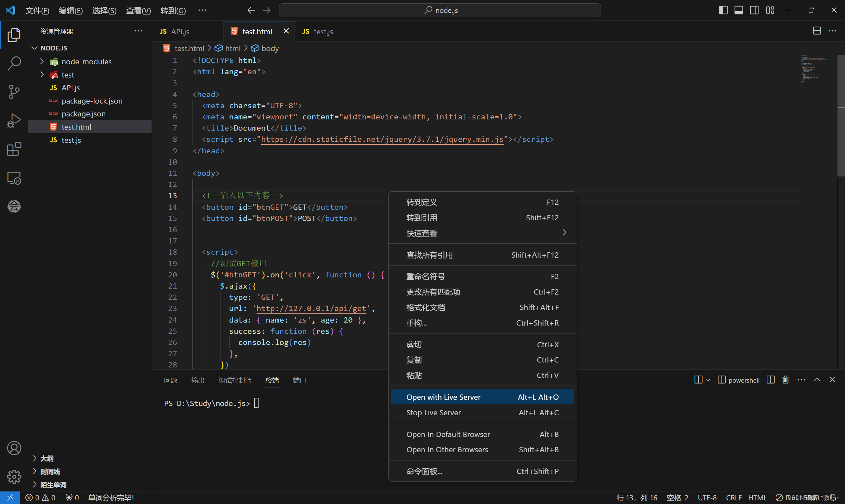Open the Source Control view
The image size is (845, 504).
[x=14, y=92]
